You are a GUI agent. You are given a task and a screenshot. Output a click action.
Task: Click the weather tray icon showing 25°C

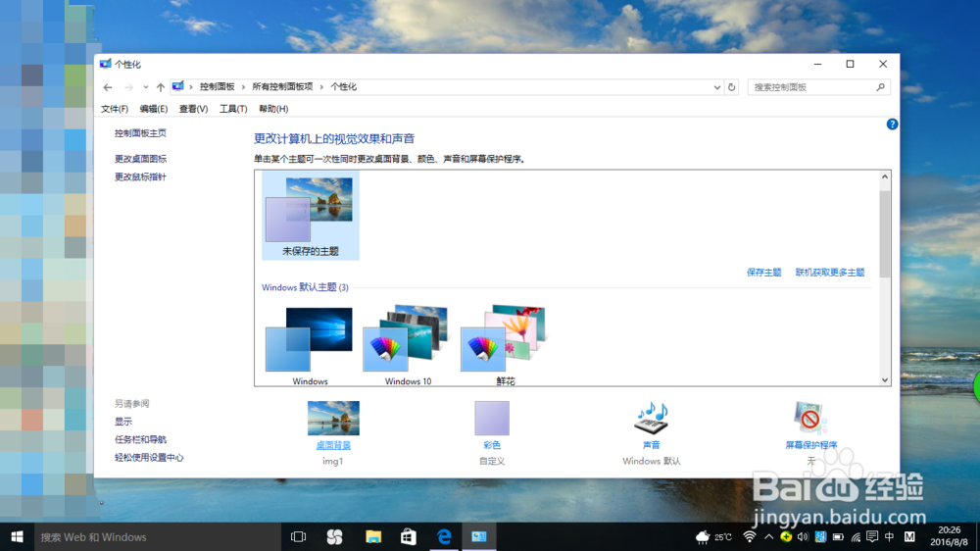713,536
